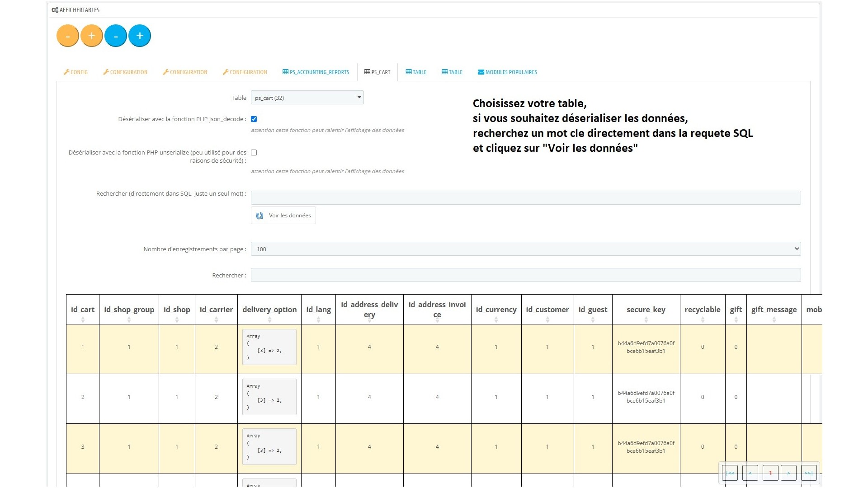Screen dimensions: 868x488
Task: Click the Array box in cart row 3
Action: point(269,446)
